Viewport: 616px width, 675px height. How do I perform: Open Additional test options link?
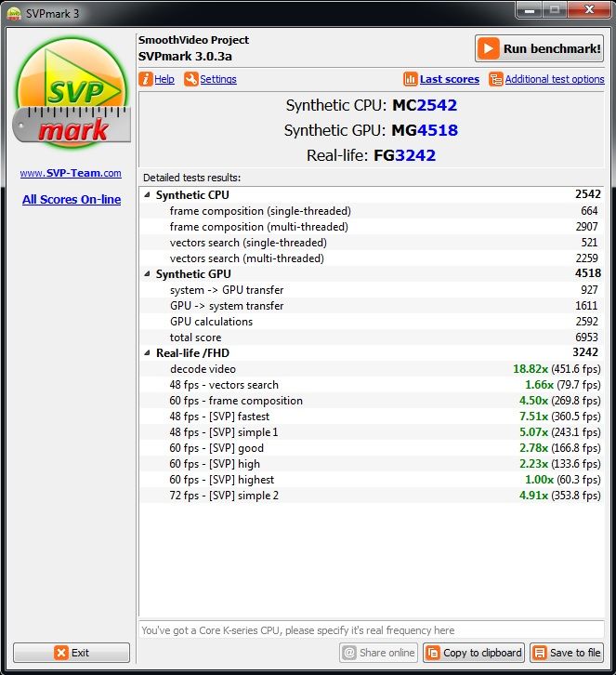tap(555, 79)
